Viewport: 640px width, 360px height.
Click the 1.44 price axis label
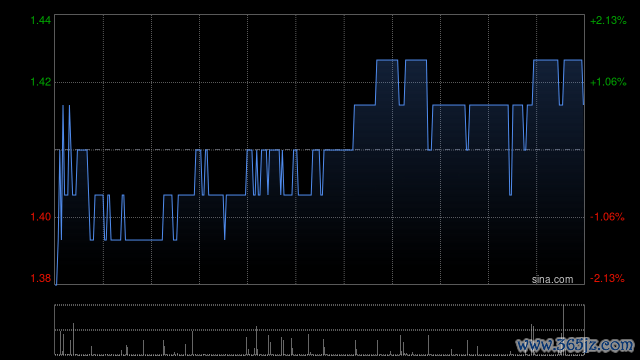[41, 20]
